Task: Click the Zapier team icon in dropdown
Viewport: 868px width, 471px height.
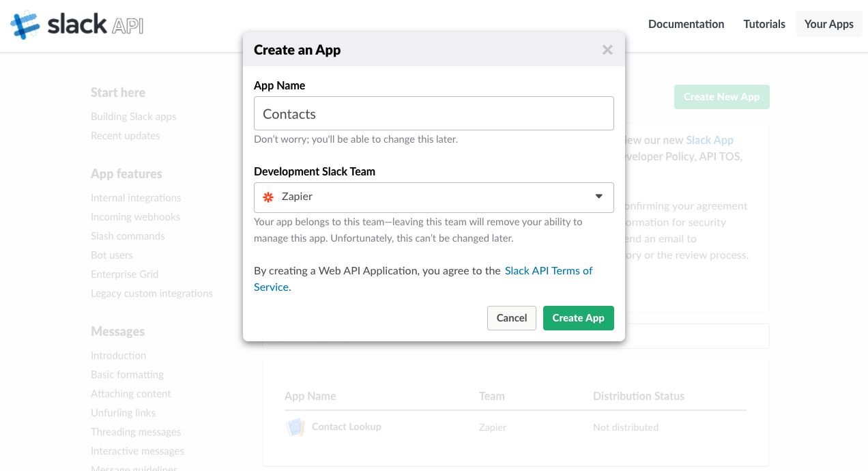Action: pyautogui.click(x=268, y=197)
